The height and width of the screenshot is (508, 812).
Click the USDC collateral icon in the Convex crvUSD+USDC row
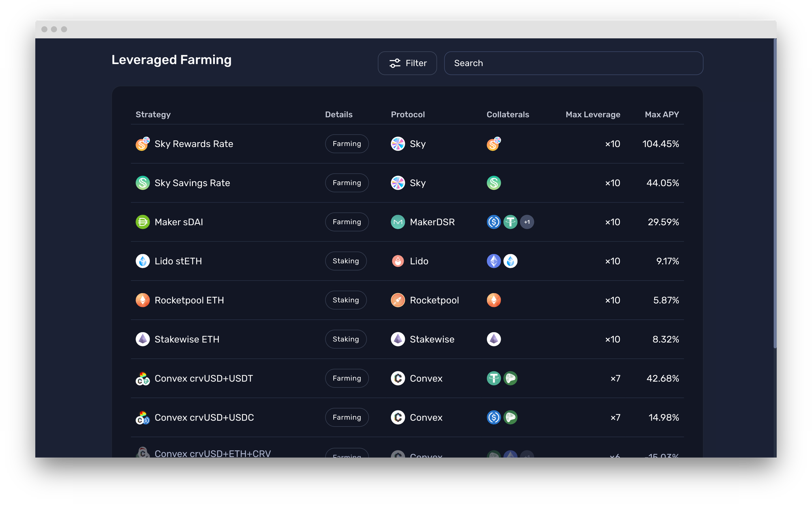point(494,417)
